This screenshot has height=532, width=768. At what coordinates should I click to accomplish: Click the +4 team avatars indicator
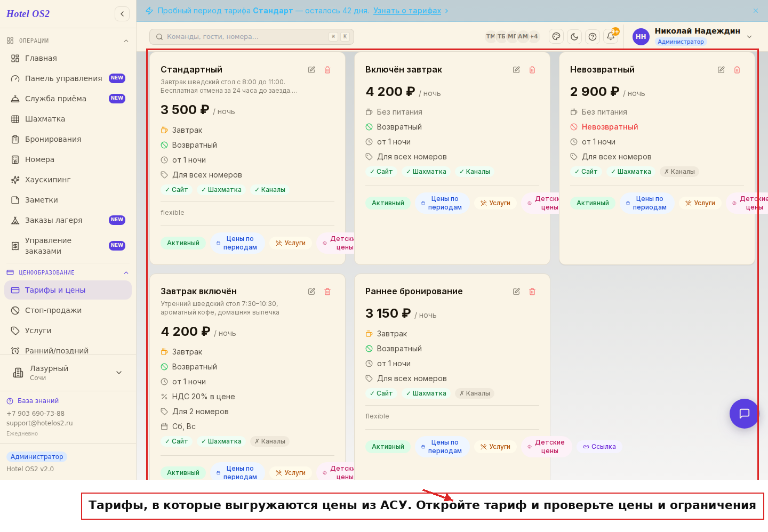point(534,36)
